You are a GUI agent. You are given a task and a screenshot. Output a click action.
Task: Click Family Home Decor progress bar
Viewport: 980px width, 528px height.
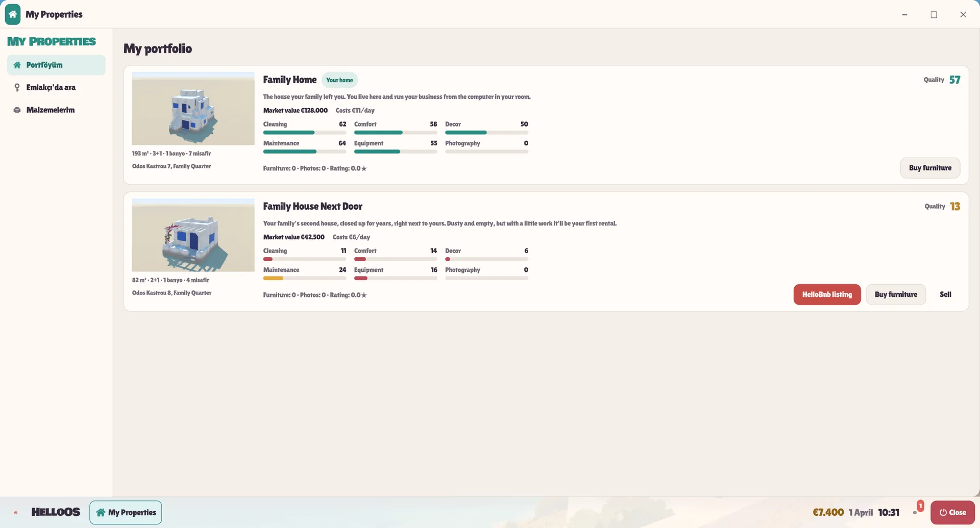pyautogui.click(x=486, y=133)
